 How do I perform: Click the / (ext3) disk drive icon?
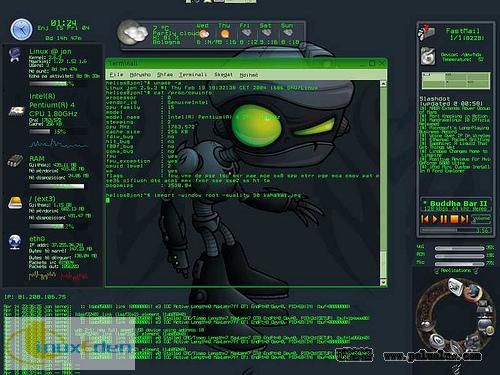(15, 203)
